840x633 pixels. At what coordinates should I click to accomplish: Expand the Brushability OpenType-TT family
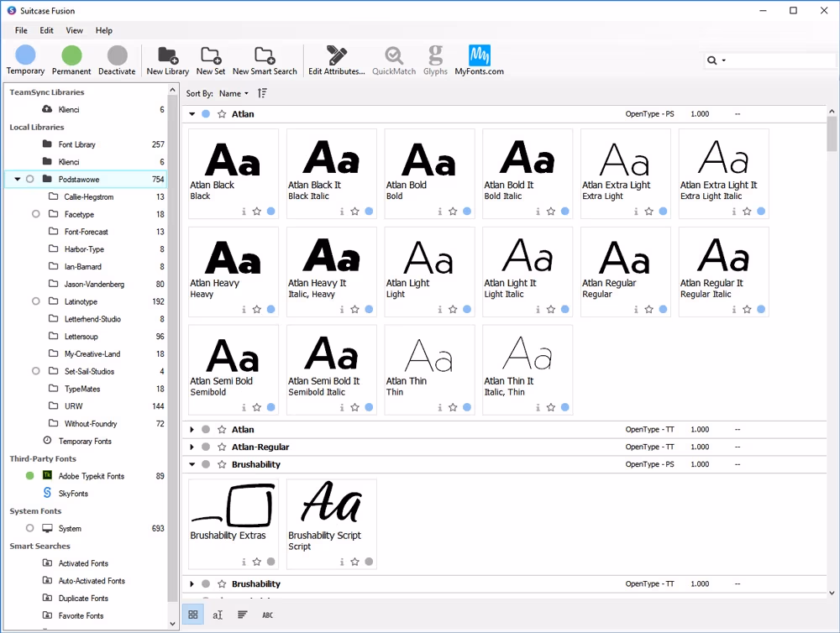pyautogui.click(x=192, y=583)
